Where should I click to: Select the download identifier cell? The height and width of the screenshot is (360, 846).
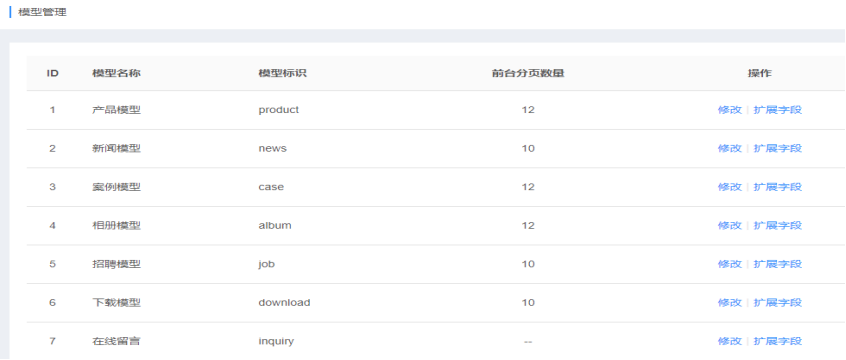tap(284, 302)
